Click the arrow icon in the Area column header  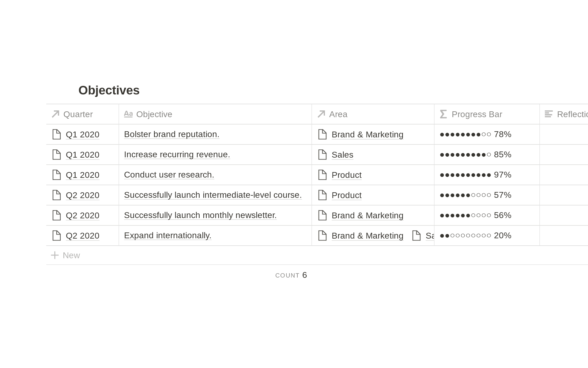[x=321, y=114]
